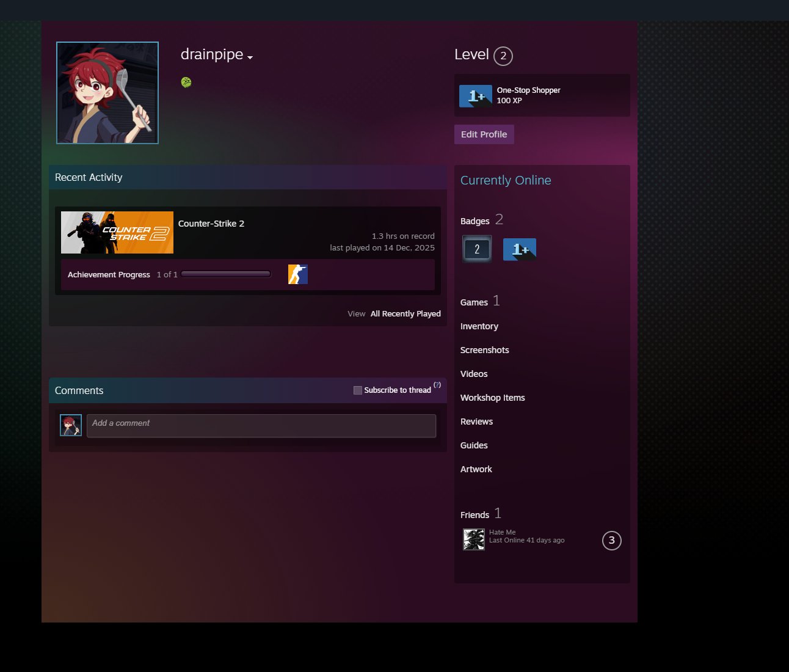Open the Counter-Strike 2 game title link
This screenshot has width=789, height=672.
click(211, 224)
